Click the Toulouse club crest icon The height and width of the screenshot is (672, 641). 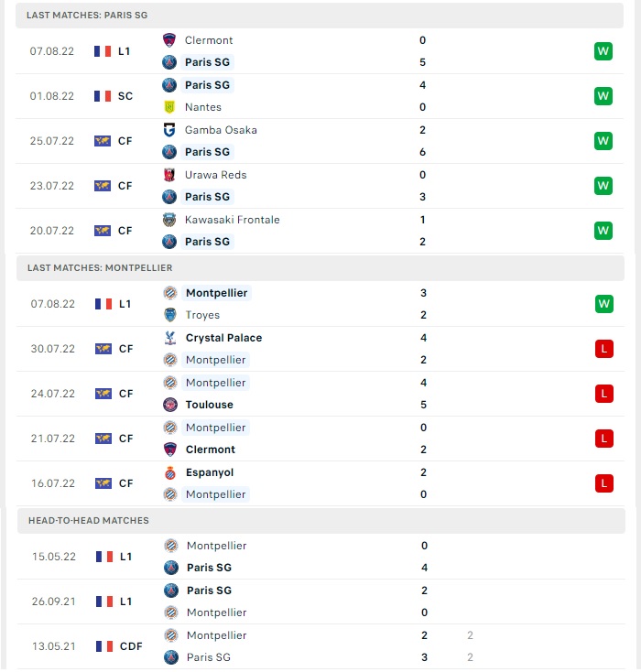click(170, 405)
